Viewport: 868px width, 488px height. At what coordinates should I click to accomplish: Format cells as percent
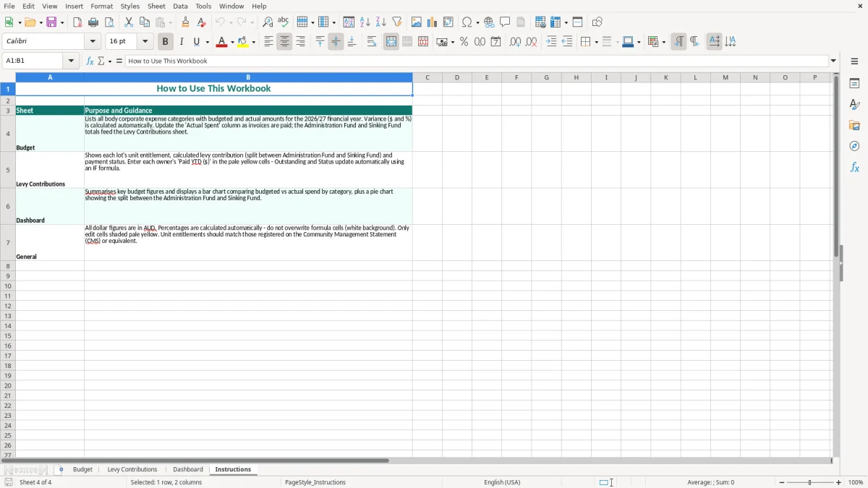point(464,42)
